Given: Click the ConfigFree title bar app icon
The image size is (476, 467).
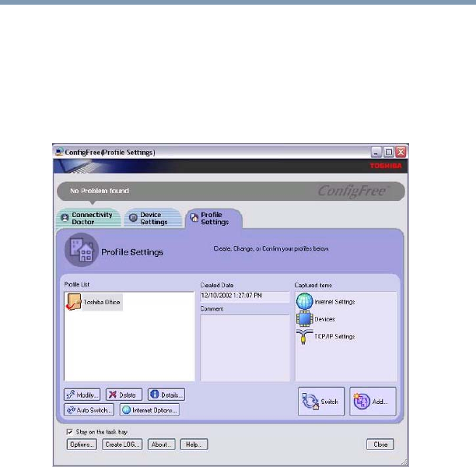Looking at the screenshot, I should pyautogui.click(x=59, y=152).
